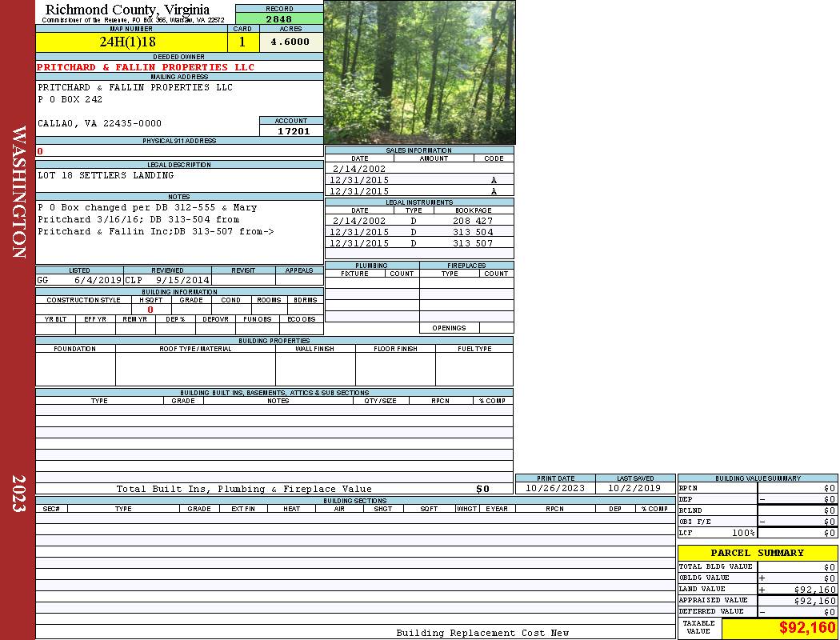
Task: Click the last saved date 10/2/2019
Action: [634, 488]
